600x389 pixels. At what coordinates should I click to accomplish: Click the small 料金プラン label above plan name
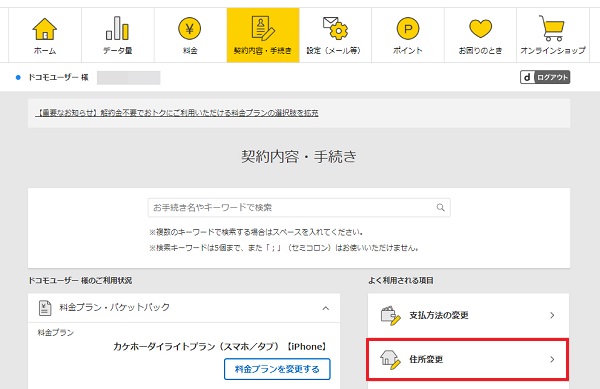tap(56, 333)
